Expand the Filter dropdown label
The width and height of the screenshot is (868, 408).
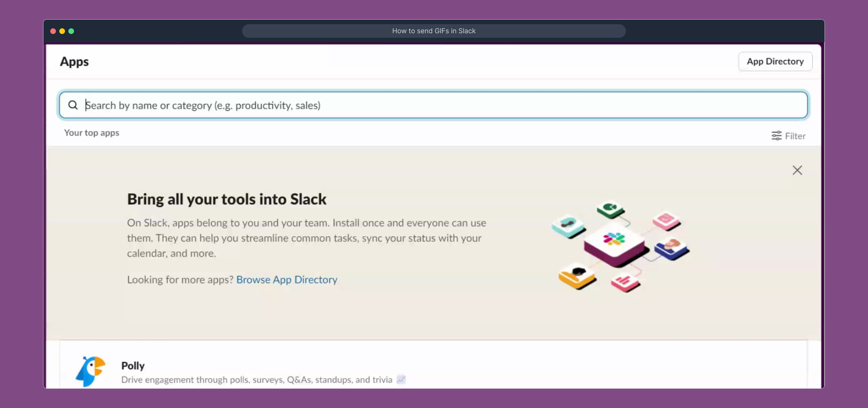pyautogui.click(x=795, y=136)
